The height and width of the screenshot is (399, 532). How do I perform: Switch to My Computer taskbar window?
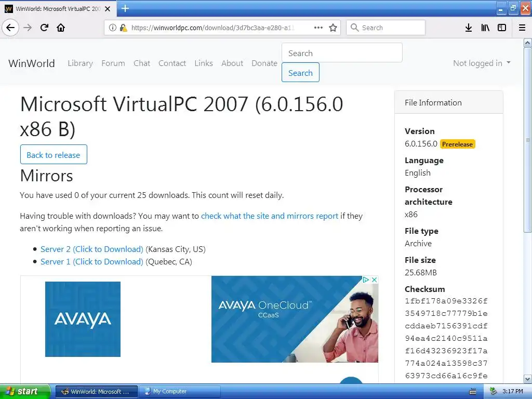click(x=180, y=392)
